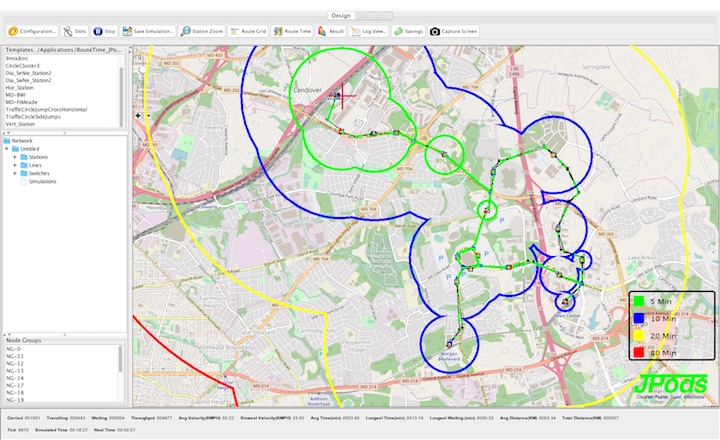
Task: Click Save Simulation in toolbar
Action: pos(148,31)
